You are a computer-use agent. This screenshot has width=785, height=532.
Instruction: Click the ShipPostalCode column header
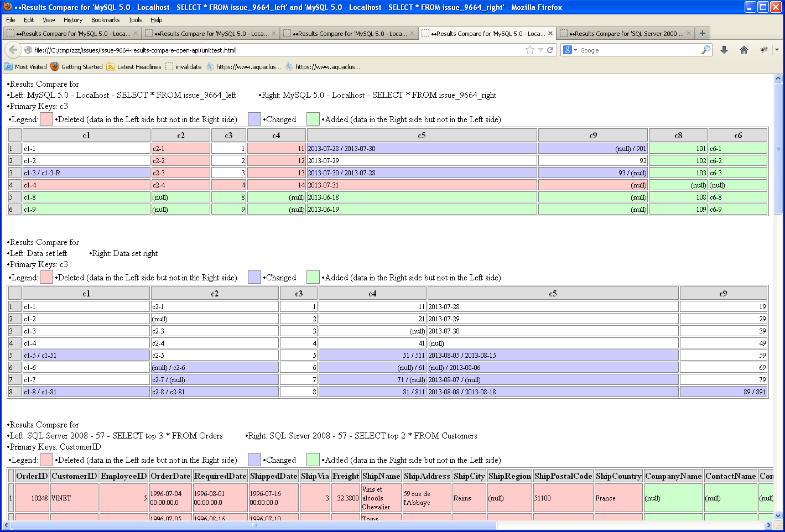(563, 476)
